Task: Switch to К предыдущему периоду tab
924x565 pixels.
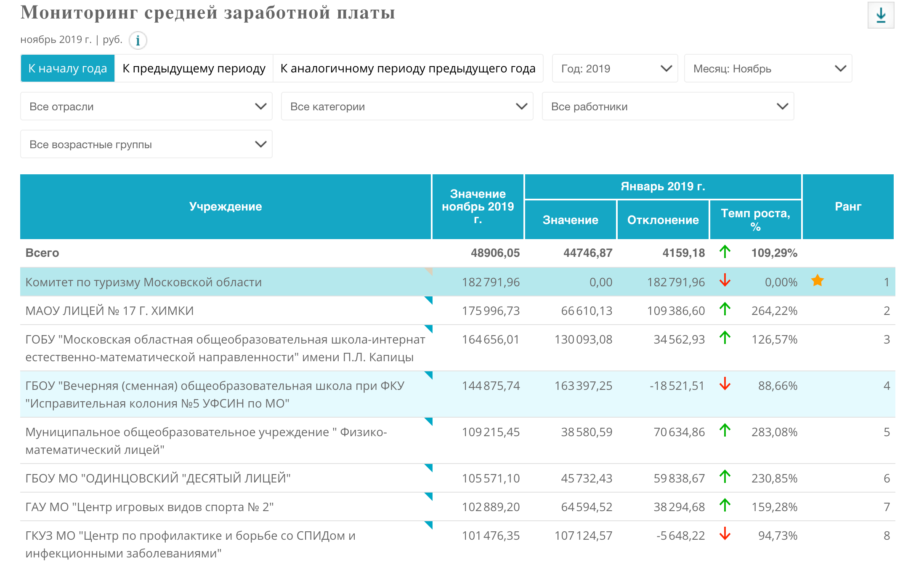Action: coord(194,68)
